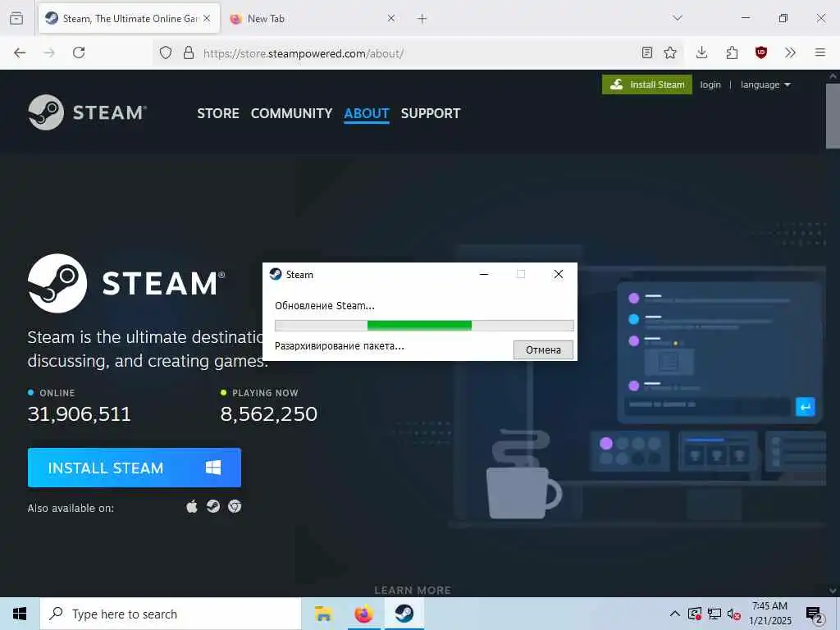Minimize the Steam updater dialog

(x=484, y=274)
